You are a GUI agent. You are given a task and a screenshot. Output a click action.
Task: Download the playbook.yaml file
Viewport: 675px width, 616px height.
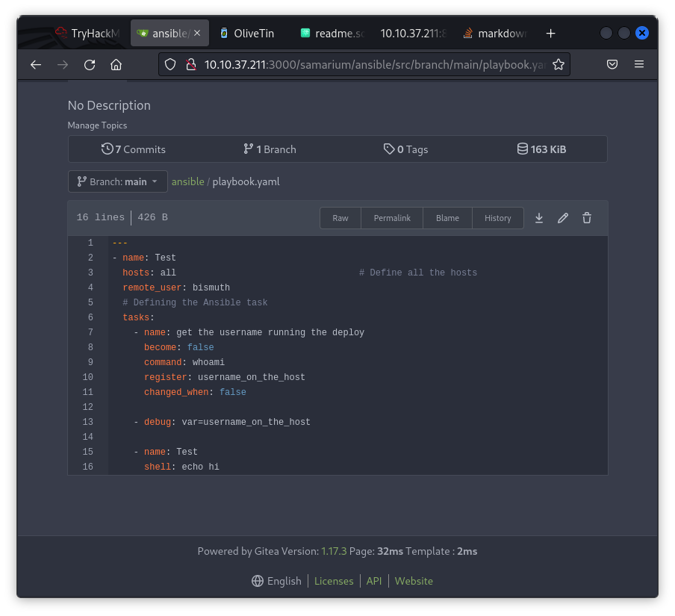[539, 217]
